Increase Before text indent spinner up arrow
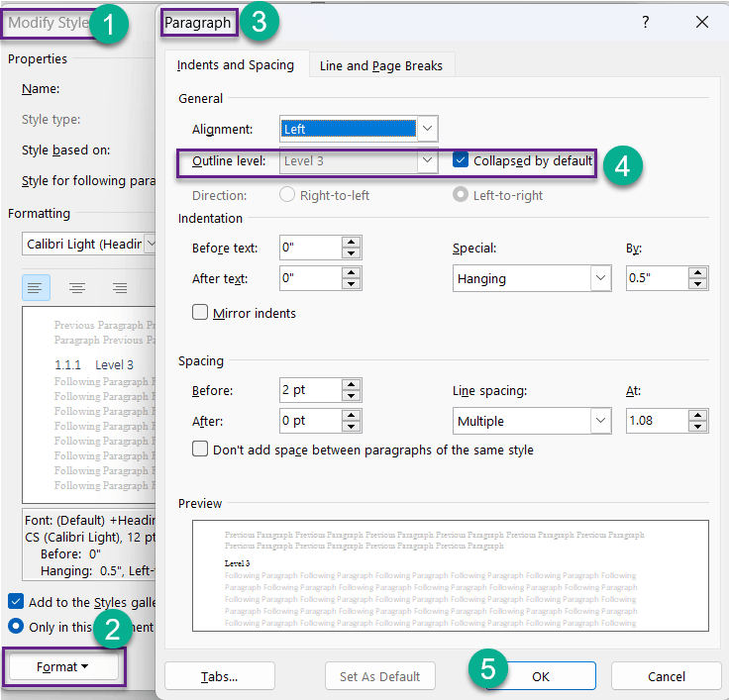This screenshot has width=729, height=700. 351,242
